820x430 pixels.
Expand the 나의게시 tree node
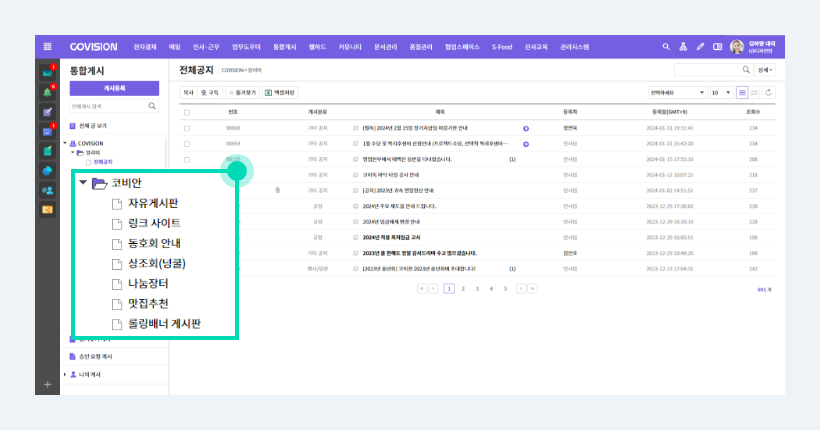65,375
